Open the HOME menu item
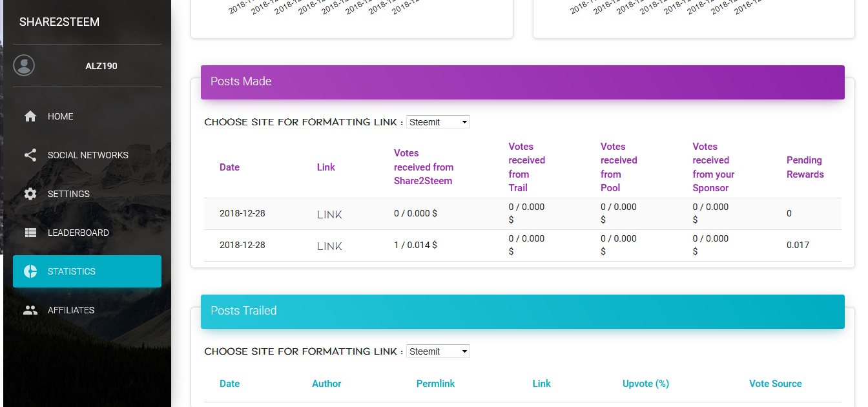 point(87,116)
